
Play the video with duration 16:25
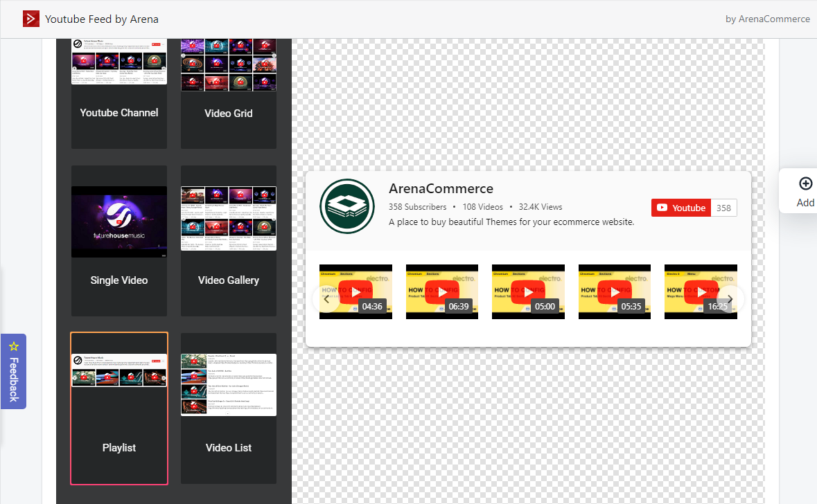click(x=701, y=291)
